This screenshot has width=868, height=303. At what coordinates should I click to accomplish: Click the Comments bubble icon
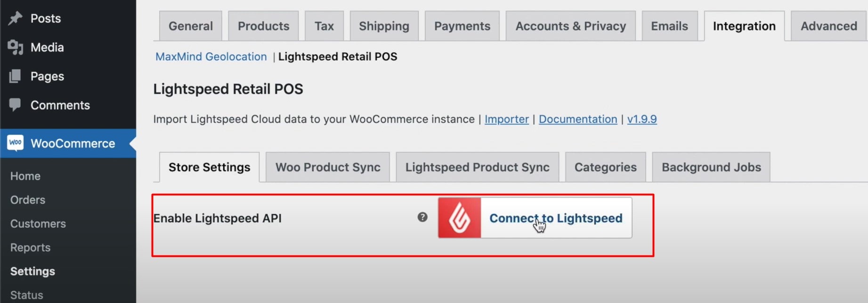[15, 105]
